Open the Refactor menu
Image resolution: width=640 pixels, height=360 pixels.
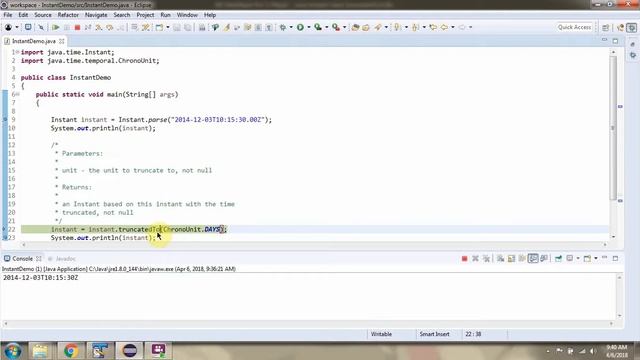pyautogui.click(x=68, y=15)
